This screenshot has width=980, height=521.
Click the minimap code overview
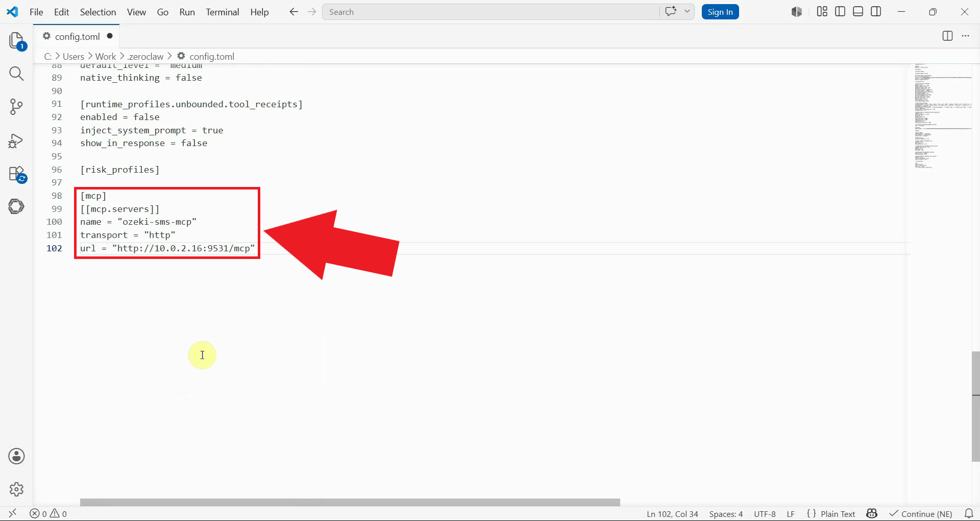tap(942, 116)
